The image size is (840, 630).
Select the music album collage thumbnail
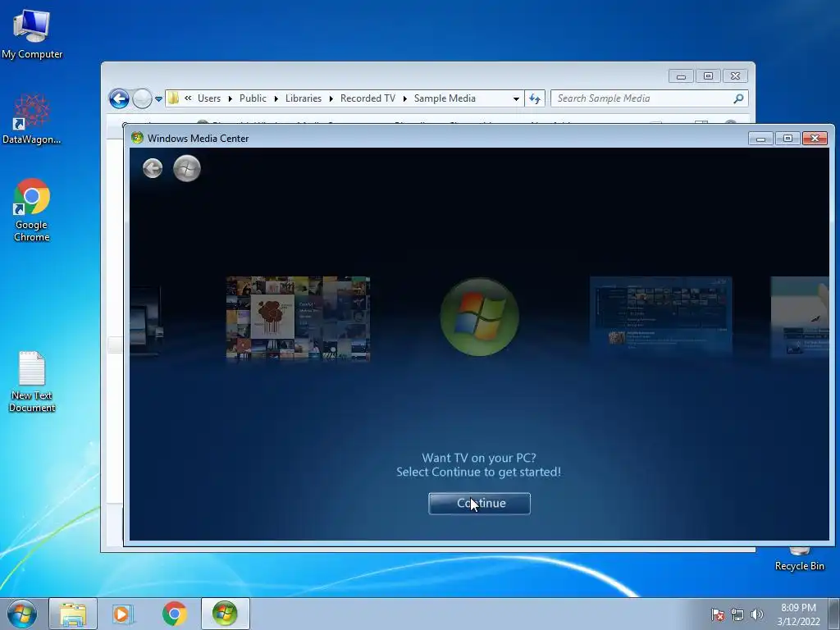tap(298, 318)
